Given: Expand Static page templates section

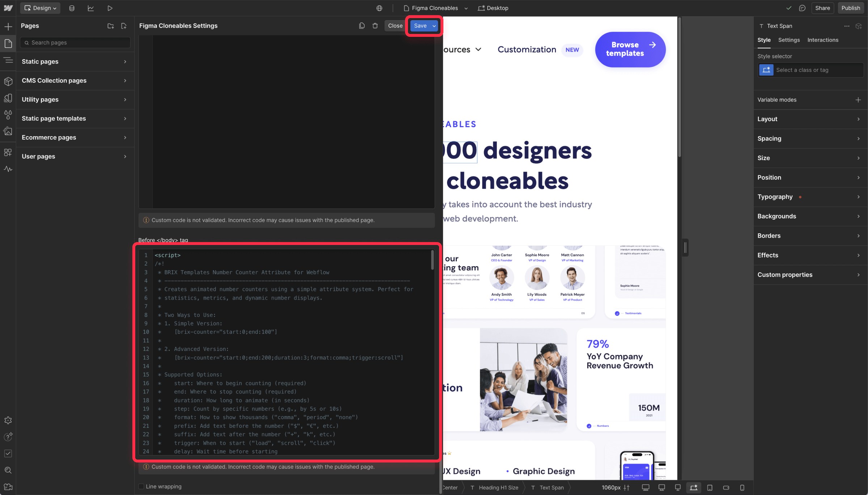Looking at the screenshot, I should click(75, 119).
